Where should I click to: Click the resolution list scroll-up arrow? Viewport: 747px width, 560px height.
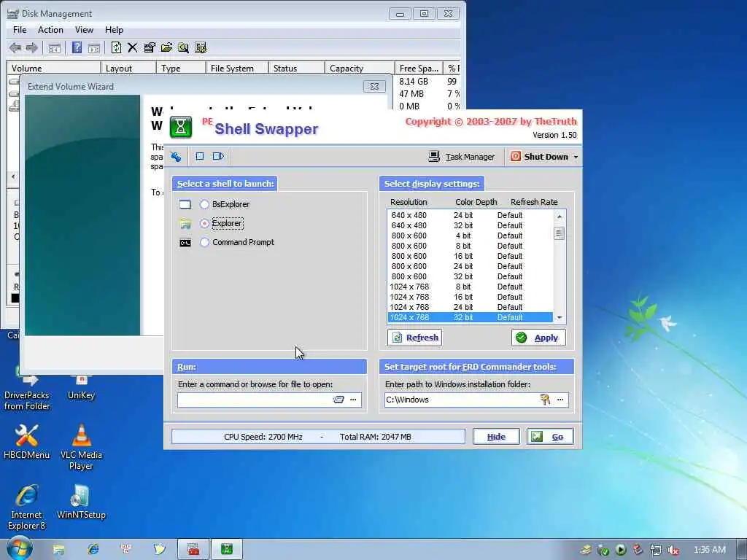tap(560, 216)
